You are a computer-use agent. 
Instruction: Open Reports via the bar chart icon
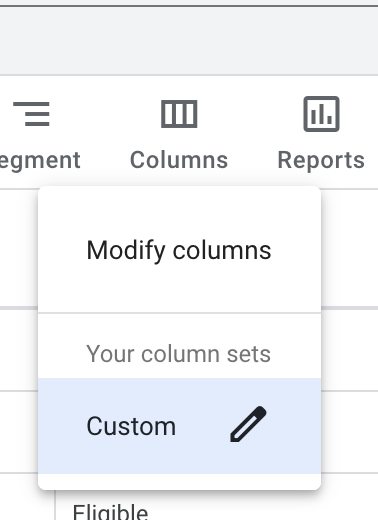(x=321, y=114)
